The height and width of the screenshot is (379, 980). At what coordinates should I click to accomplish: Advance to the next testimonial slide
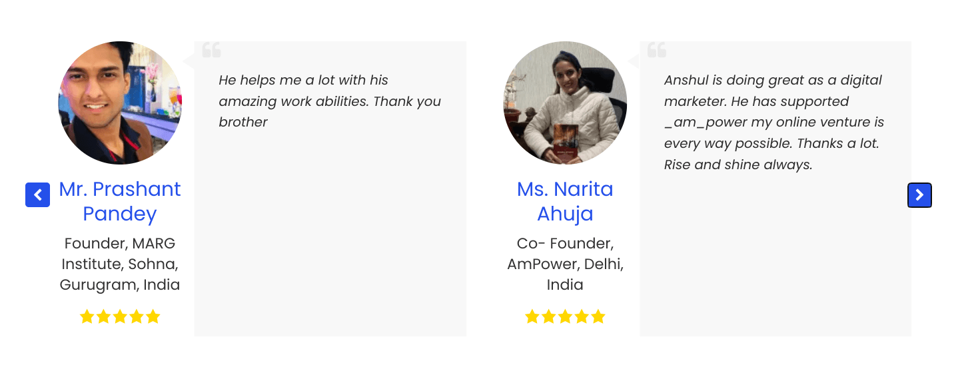(919, 195)
